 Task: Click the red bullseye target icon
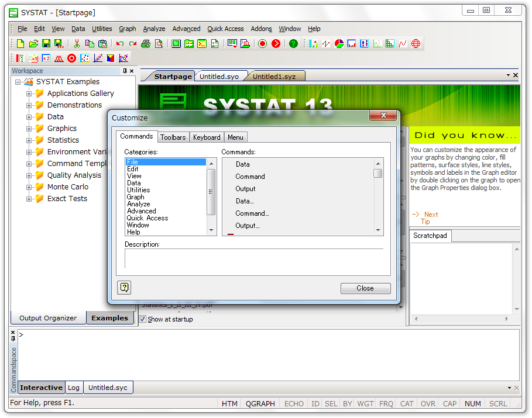[x=71, y=58]
